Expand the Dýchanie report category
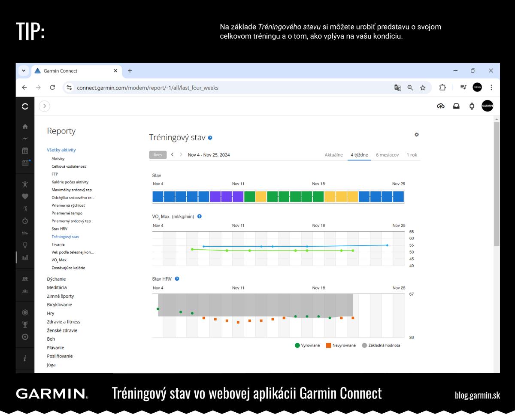 (56, 279)
